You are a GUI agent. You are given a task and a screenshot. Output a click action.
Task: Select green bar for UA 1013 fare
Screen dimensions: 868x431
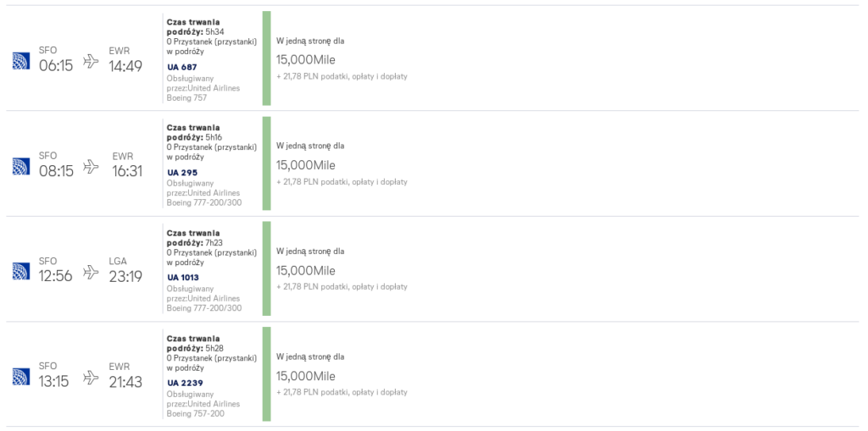click(x=267, y=269)
